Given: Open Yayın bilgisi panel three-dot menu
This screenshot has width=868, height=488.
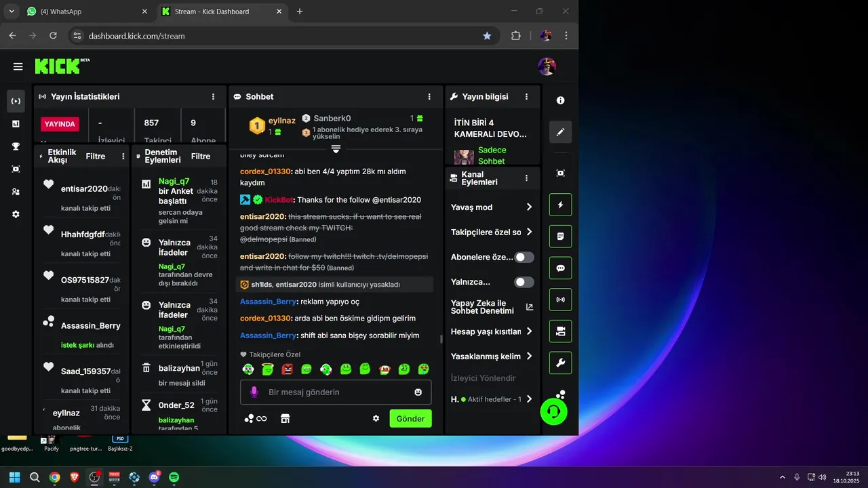Looking at the screenshot, I should tap(527, 97).
